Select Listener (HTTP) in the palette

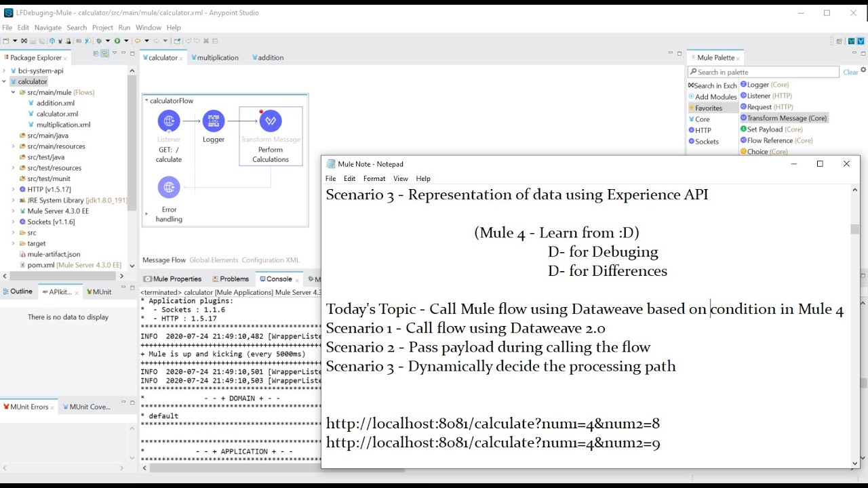[x=766, y=96]
